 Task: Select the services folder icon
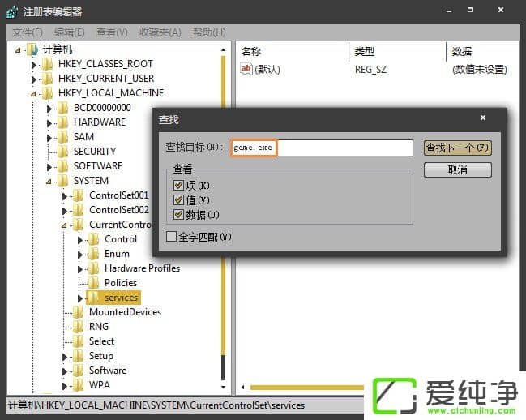coord(94,298)
